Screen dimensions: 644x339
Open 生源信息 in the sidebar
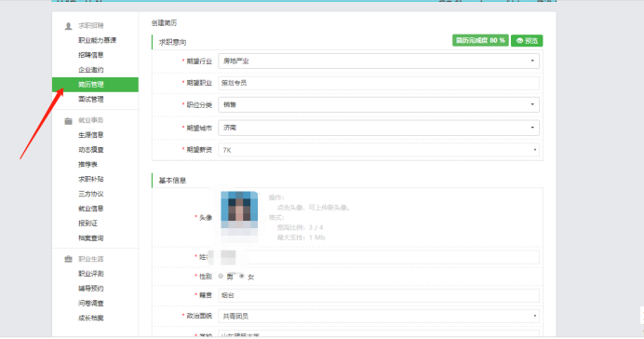(x=91, y=135)
